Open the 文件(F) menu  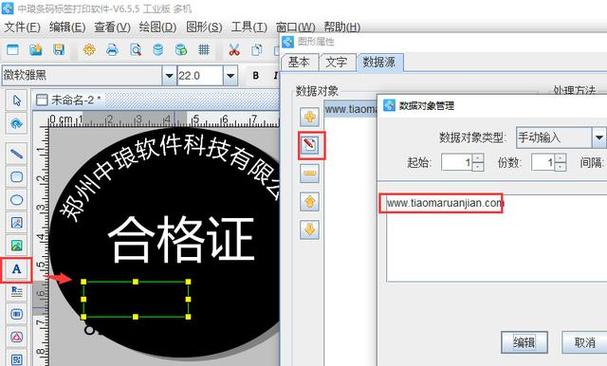tap(22, 27)
